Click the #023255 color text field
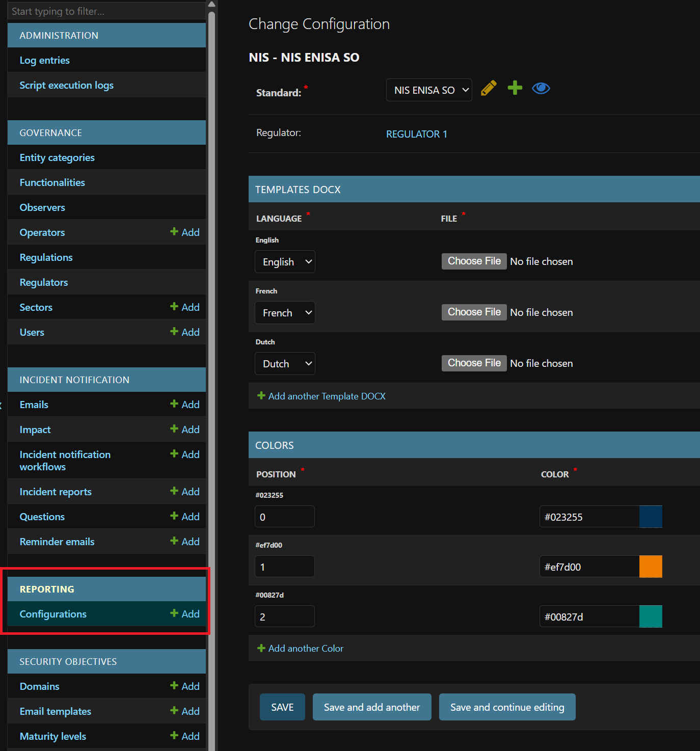The height and width of the screenshot is (751, 700). click(589, 517)
